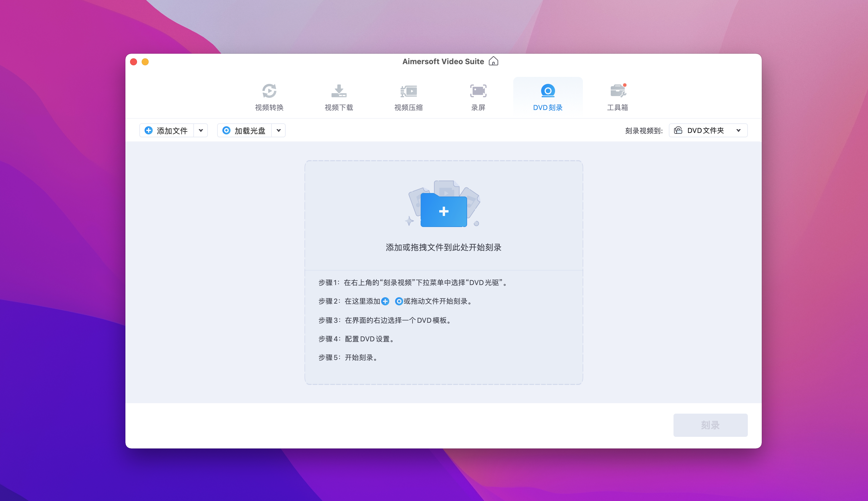
Task: Switch to the 工具箱 tab label
Action: pyautogui.click(x=617, y=108)
